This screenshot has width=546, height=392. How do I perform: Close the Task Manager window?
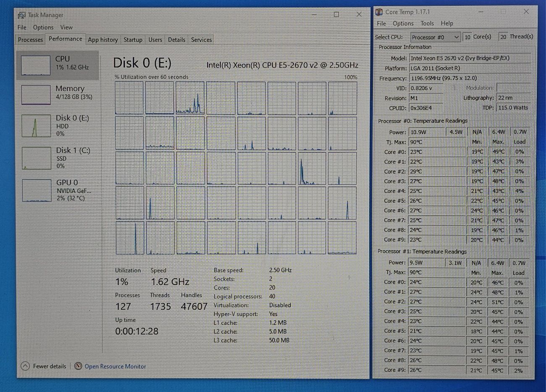359,14
